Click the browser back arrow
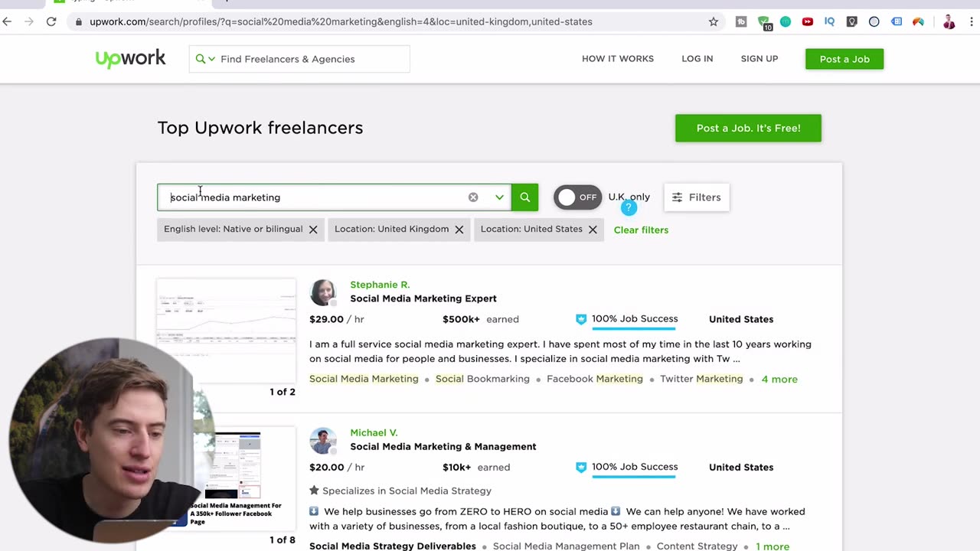The width and height of the screenshot is (980, 551). point(8,21)
